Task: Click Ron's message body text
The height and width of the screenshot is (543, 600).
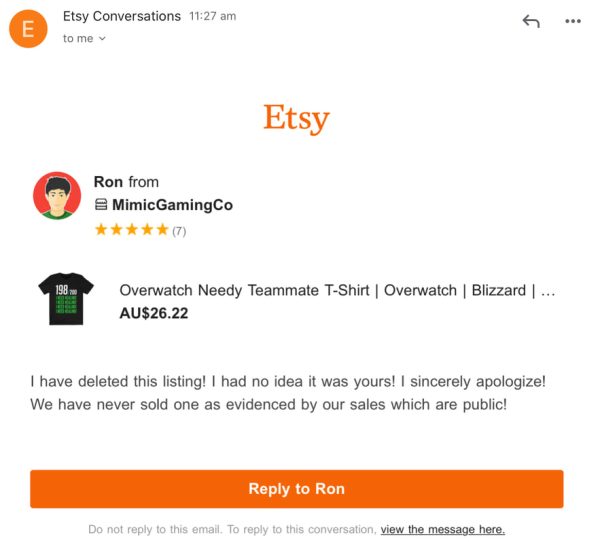Action: point(288,393)
